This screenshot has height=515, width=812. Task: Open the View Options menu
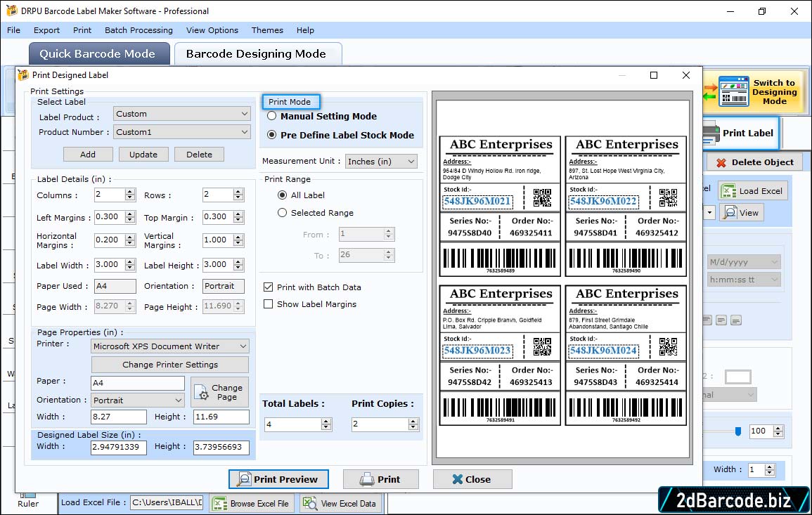click(x=212, y=30)
